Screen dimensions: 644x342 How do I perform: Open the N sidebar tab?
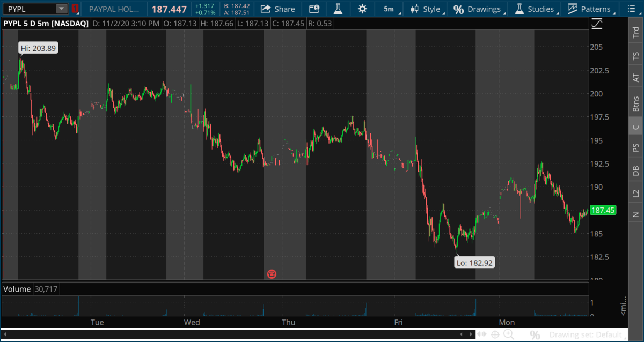pos(636,214)
